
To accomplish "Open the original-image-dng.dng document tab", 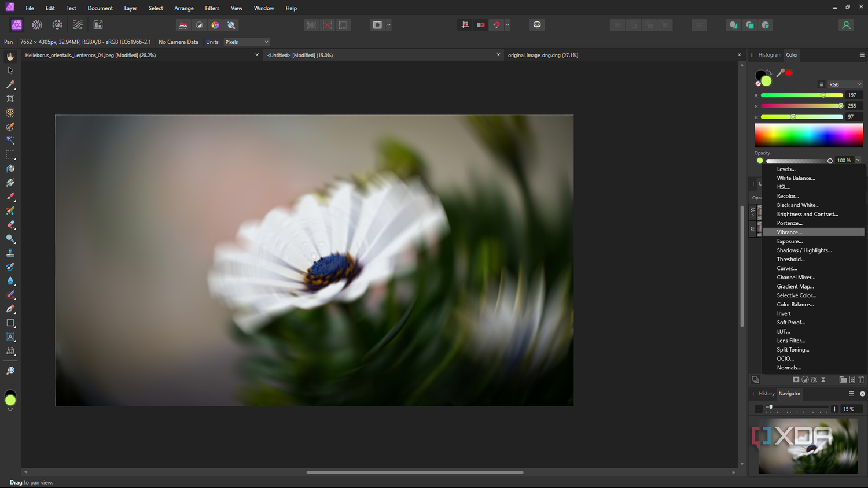I will (543, 56).
